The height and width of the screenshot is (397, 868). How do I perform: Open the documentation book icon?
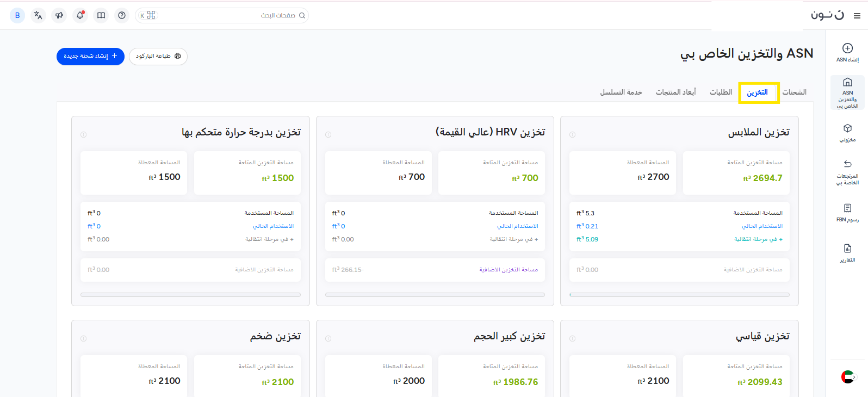click(101, 15)
